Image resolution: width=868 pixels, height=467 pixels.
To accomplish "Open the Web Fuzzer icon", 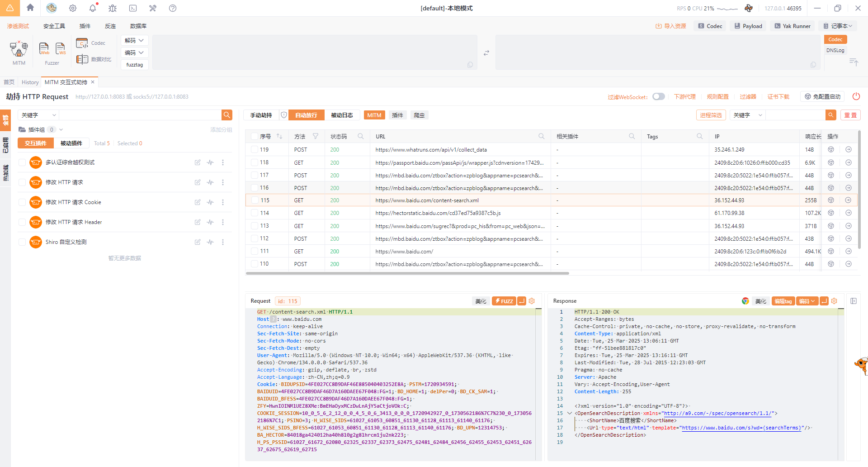I will 44,48.
